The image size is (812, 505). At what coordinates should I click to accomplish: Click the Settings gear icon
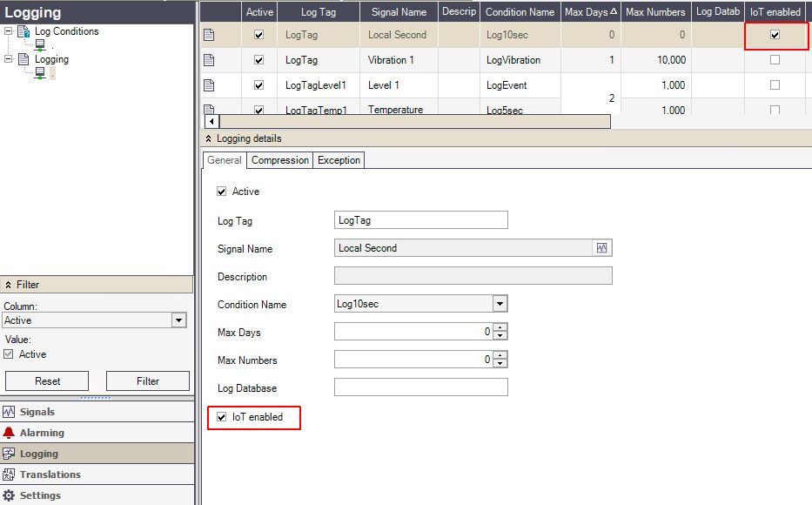9,495
